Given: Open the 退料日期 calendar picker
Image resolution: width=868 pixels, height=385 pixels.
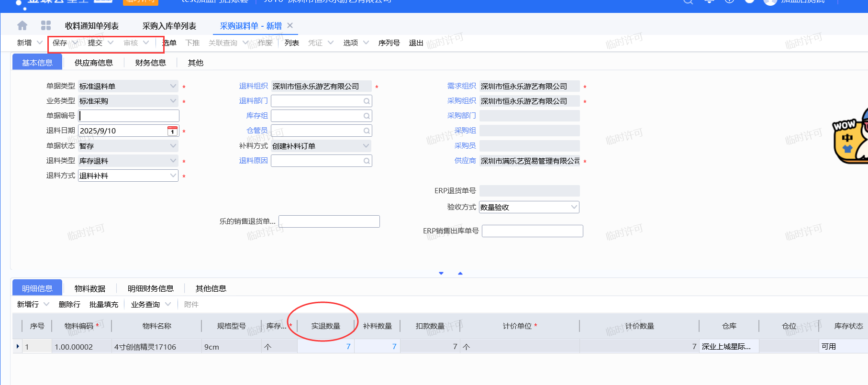Looking at the screenshot, I should (172, 131).
